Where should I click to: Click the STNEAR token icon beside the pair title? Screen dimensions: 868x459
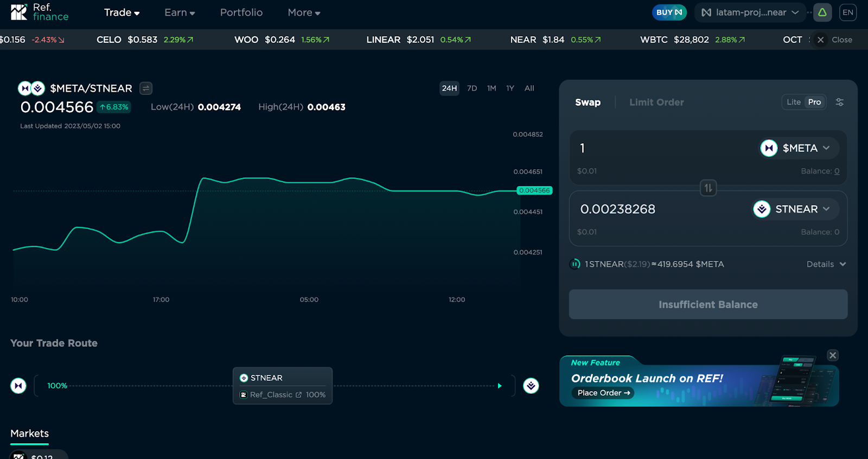tap(38, 88)
